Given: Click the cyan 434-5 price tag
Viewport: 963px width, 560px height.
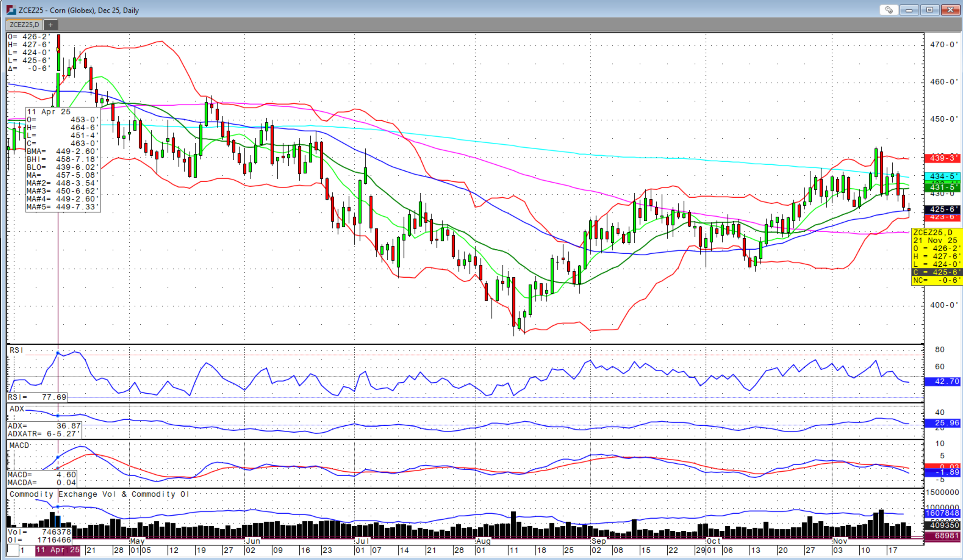Looking at the screenshot, I should pyautogui.click(x=942, y=176).
